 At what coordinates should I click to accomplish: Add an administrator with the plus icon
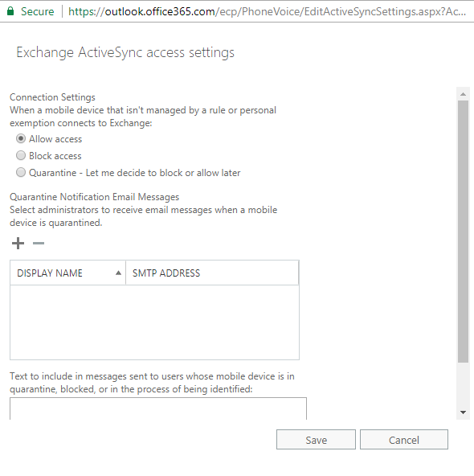tap(18, 243)
